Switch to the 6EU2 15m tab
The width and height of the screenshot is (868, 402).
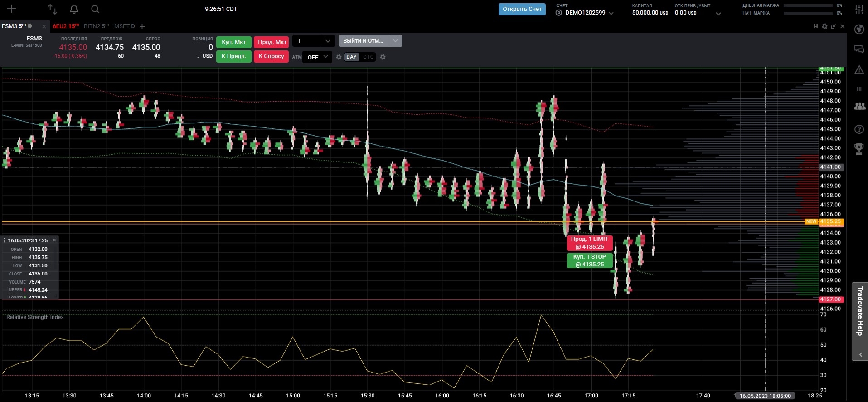point(66,26)
